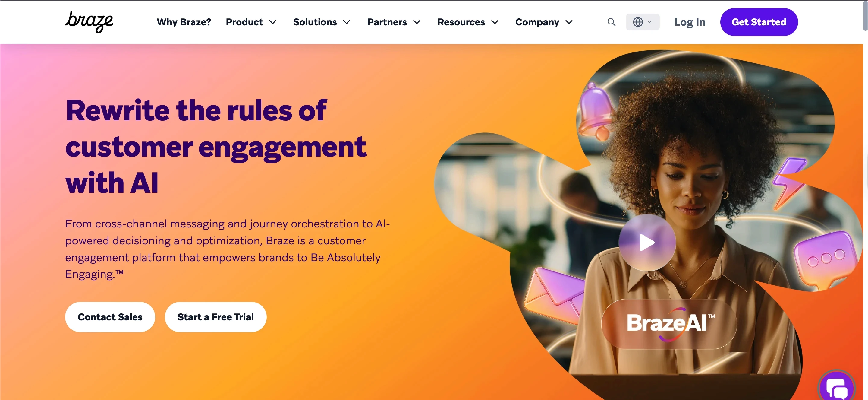
Task: Play the BrazeAI hero video
Action: pos(647,243)
